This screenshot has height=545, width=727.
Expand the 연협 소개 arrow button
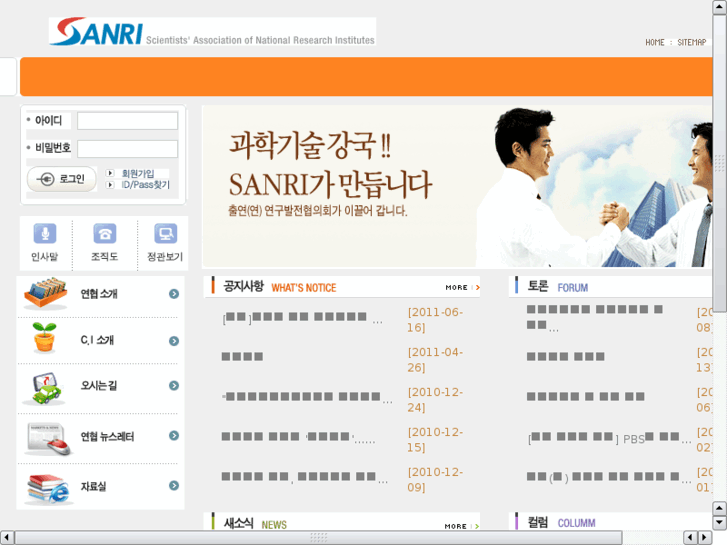[x=174, y=294]
